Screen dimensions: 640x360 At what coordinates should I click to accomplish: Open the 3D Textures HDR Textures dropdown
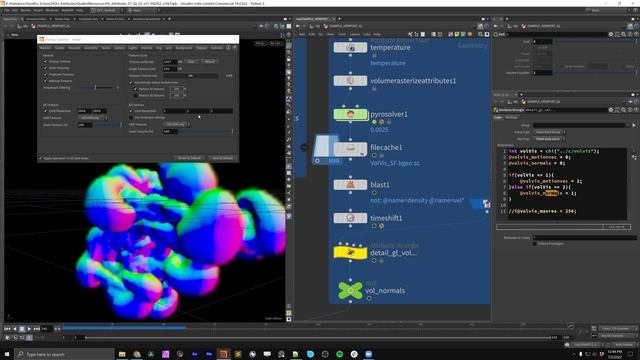tap(176, 124)
